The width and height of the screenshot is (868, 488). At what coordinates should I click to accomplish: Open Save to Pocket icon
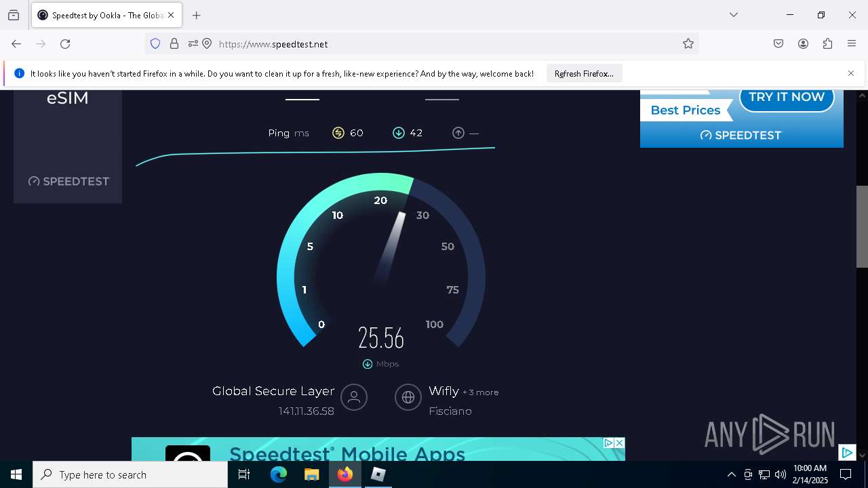pyautogui.click(x=778, y=44)
